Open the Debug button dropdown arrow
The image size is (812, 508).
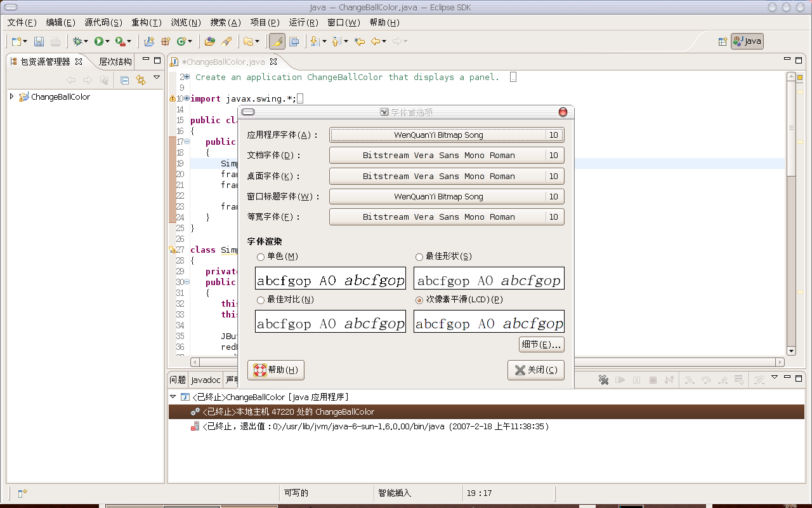(x=86, y=42)
